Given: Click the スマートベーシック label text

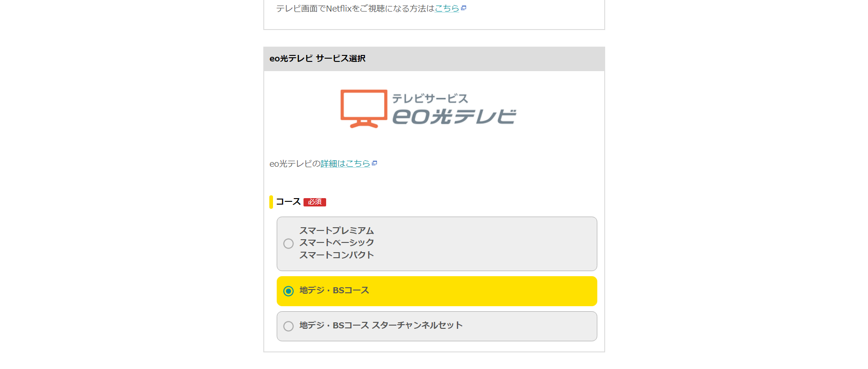Looking at the screenshot, I should (336, 242).
